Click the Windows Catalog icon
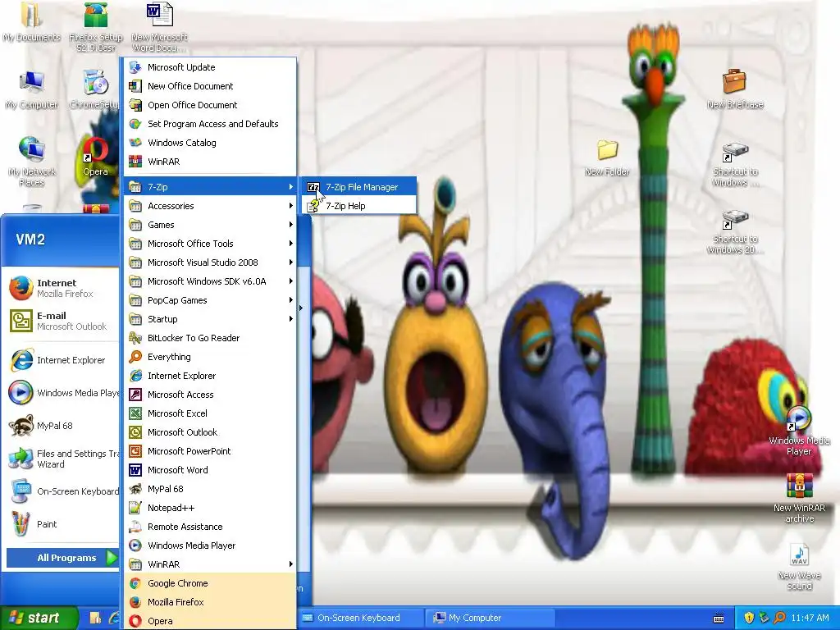 pos(135,143)
